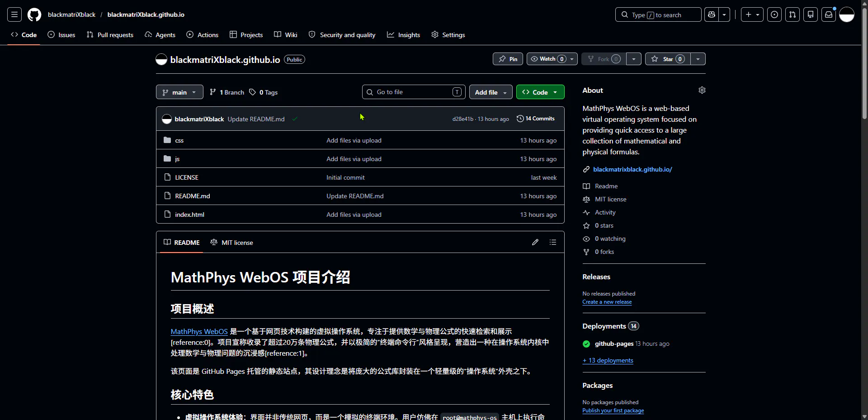Screen dimensions: 868x420
Task: Open the global navigation hamburger menu
Action: coord(14,14)
